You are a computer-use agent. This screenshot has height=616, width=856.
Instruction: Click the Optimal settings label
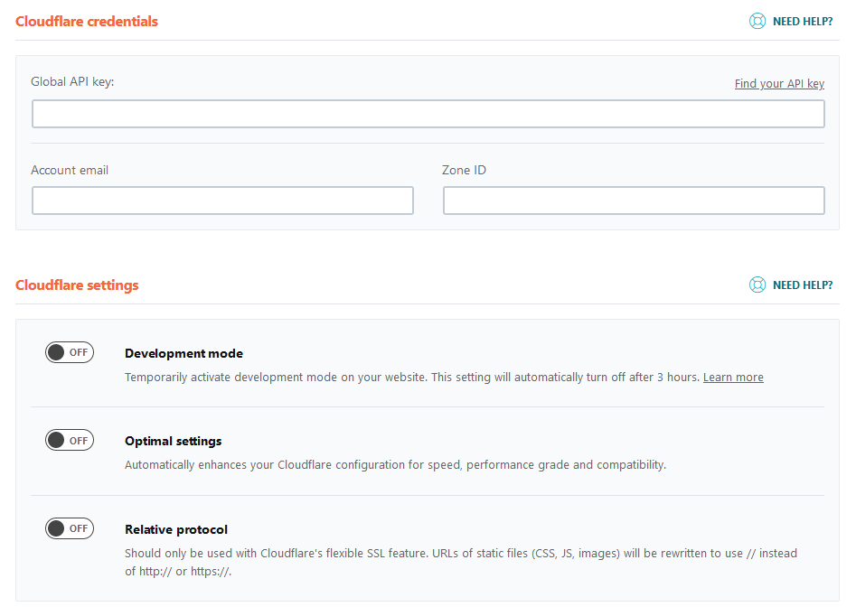pos(173,441)
